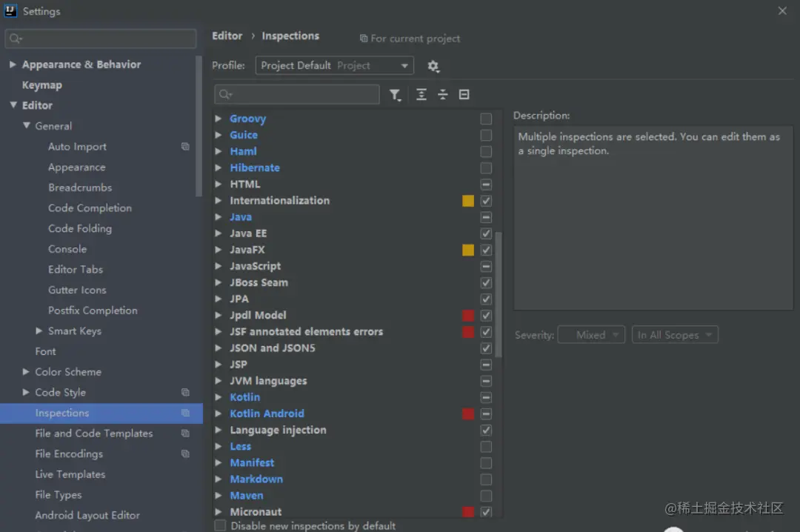800x532 pixels.
Task: Open the profile gear menu icon
Action: pos(433,67)
